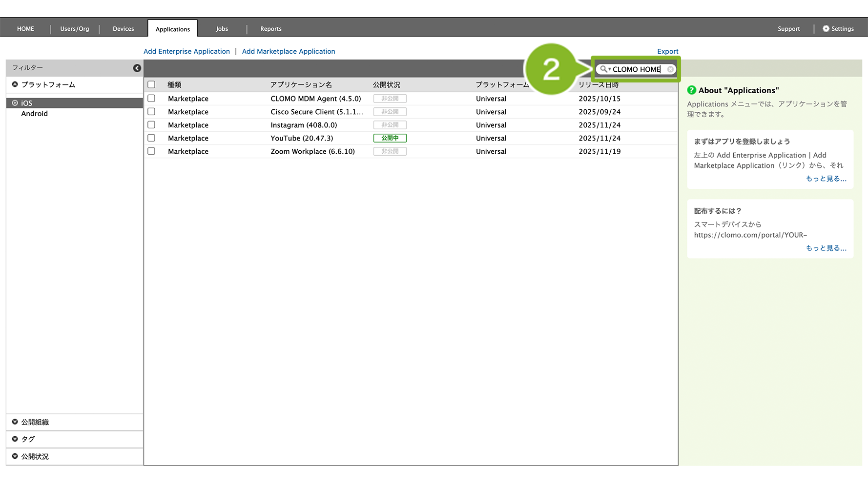Click 非公開 status badge for CLOMO MDM Agent
The height and width of the screenshot is (488, 868).
point(390,99)
